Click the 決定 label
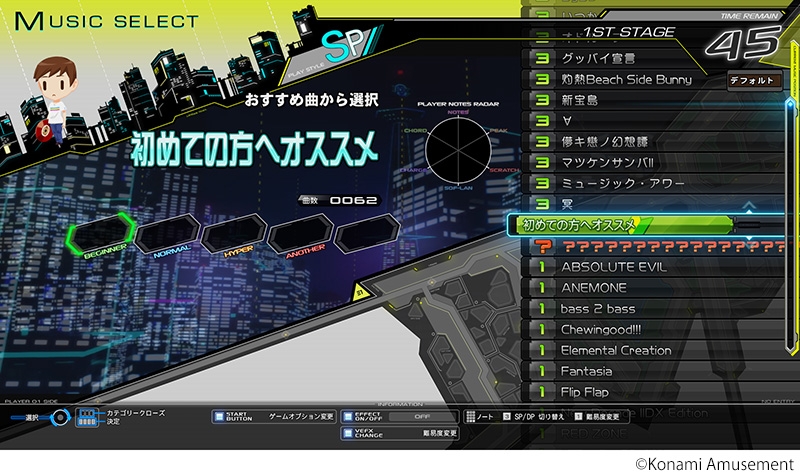The image size is (800, 475). click(x=113, y=421)
